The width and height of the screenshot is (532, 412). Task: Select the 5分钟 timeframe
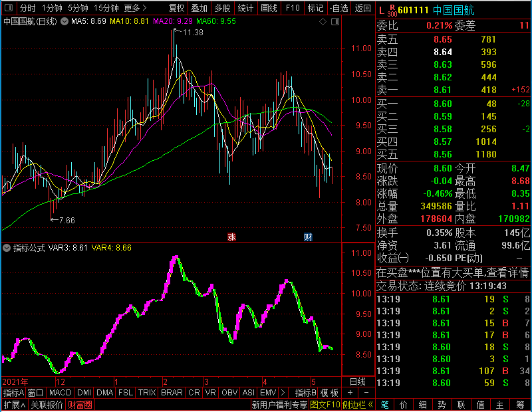(x=78, y=8)
